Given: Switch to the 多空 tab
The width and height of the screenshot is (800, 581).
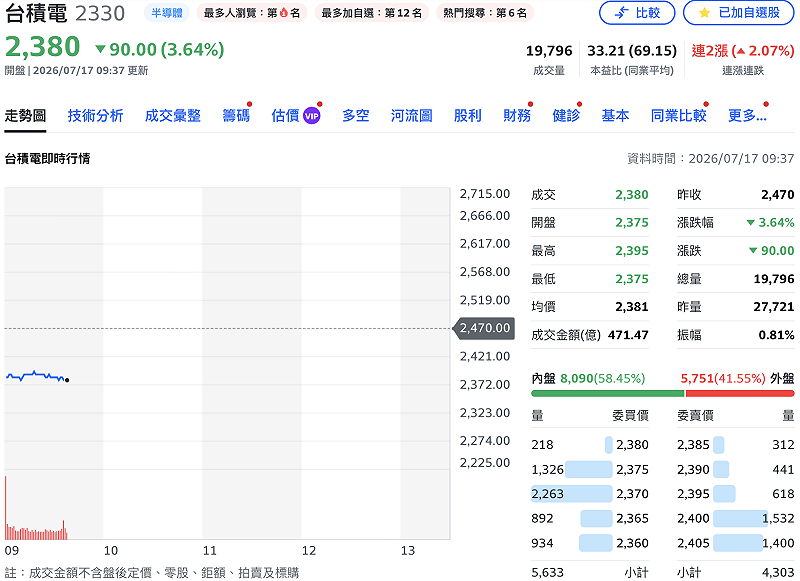Looking at the screenshot, I should click(x=356, y=116).
